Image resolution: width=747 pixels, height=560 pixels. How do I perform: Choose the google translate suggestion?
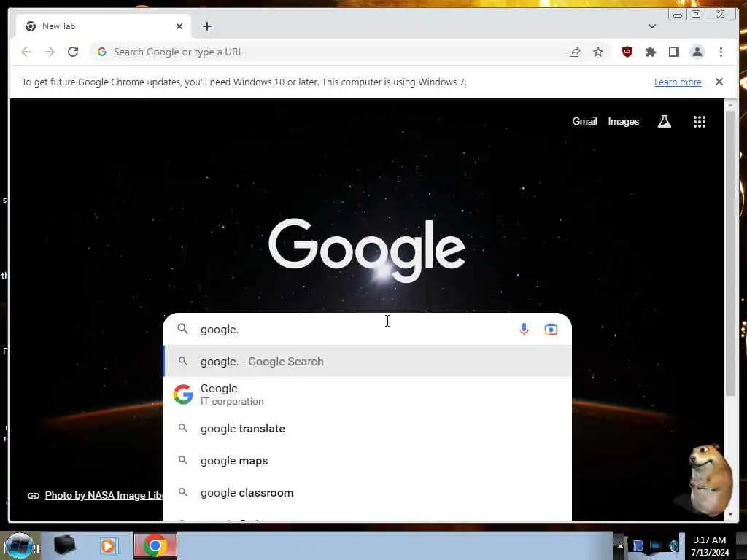tap(367, 428)
